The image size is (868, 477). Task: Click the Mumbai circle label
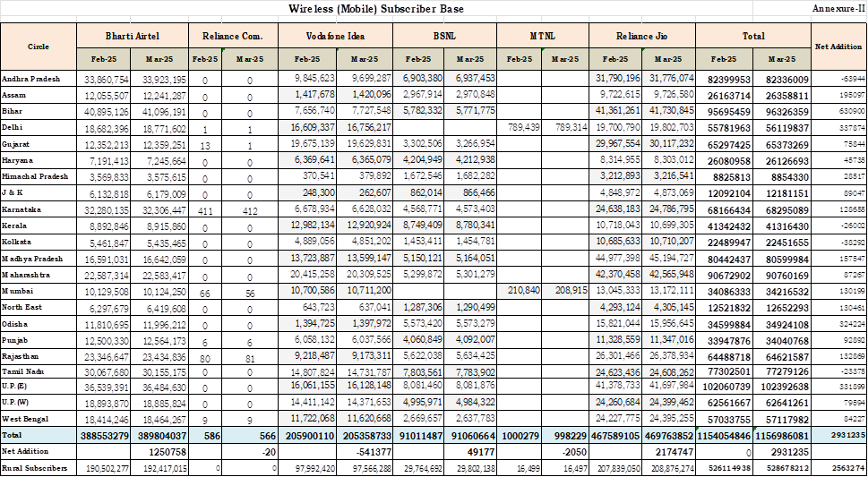coord(13,291)
